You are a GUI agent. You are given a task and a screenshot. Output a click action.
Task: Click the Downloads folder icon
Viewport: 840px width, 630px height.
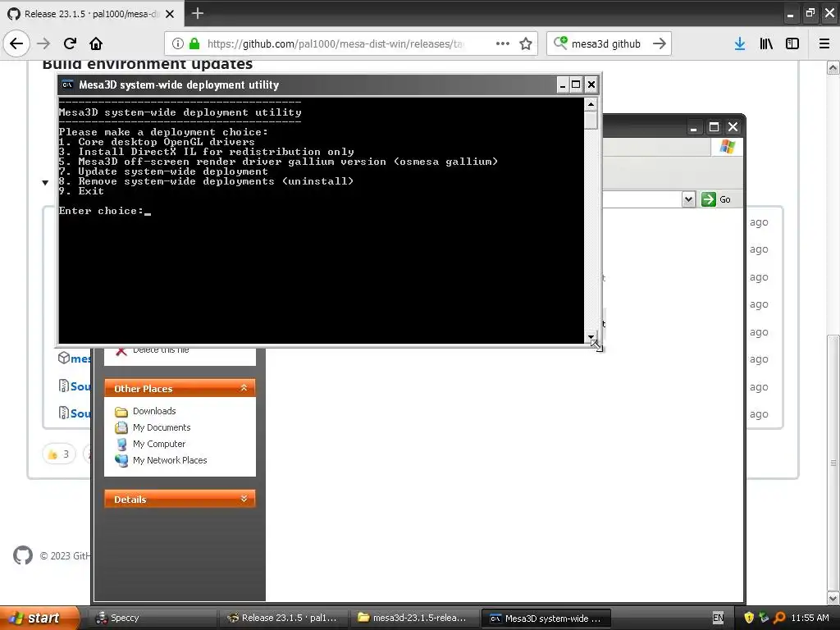[121, 412]
